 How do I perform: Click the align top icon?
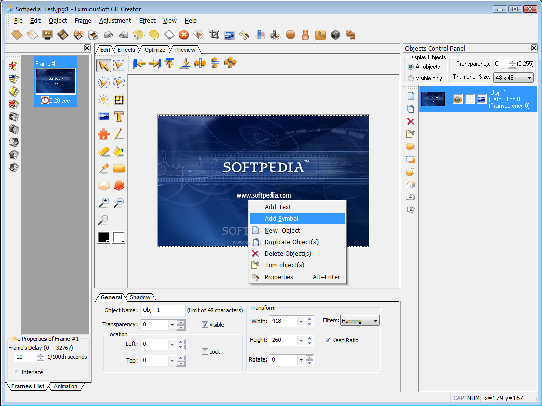[x=169, y=63]
